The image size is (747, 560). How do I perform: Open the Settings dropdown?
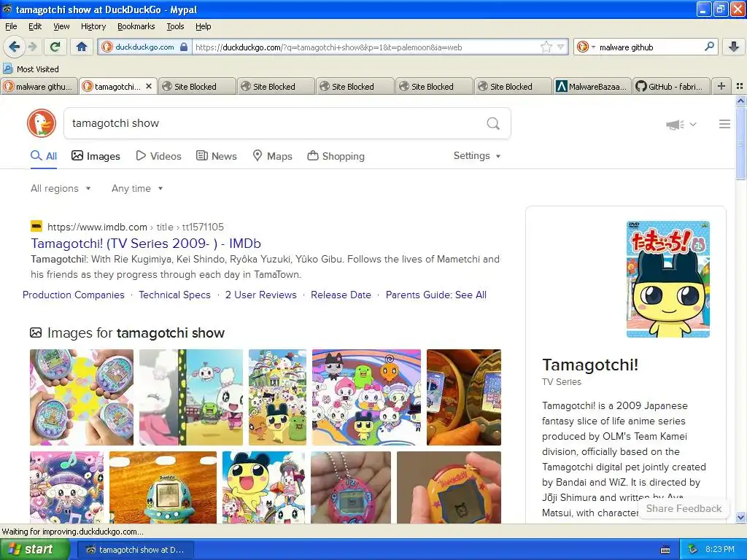point(477,156)
